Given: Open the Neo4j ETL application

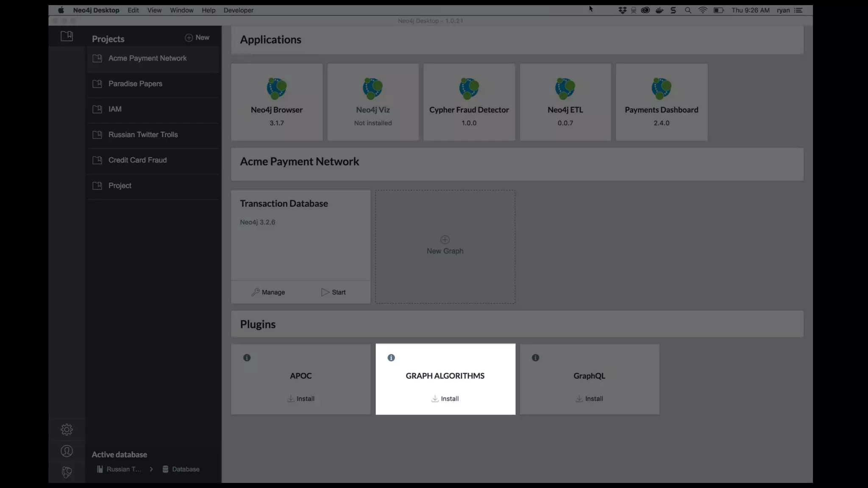Looking at the screenshot, I should click(x=565, y=102).
